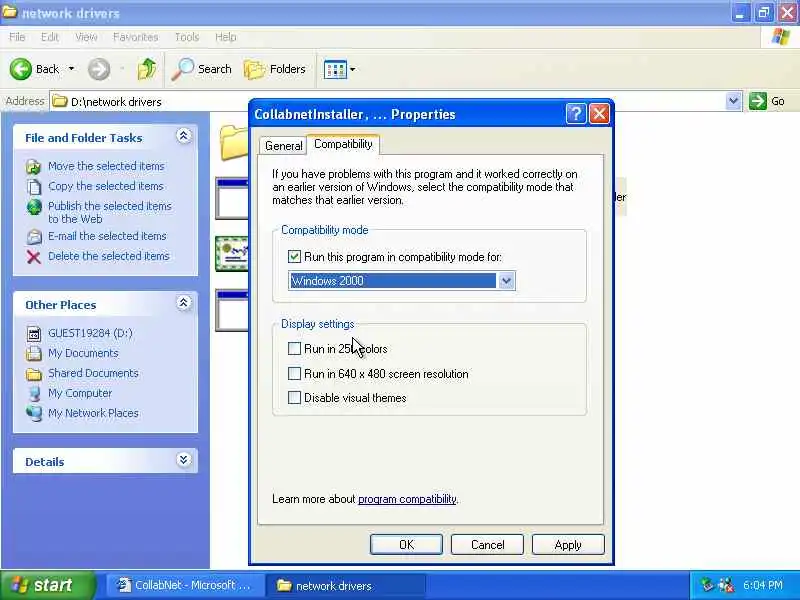The width and height of the screenshot is (800, 600).
Task: Click Cancel in Properties dialog
Action: click(x=487, y=544)
